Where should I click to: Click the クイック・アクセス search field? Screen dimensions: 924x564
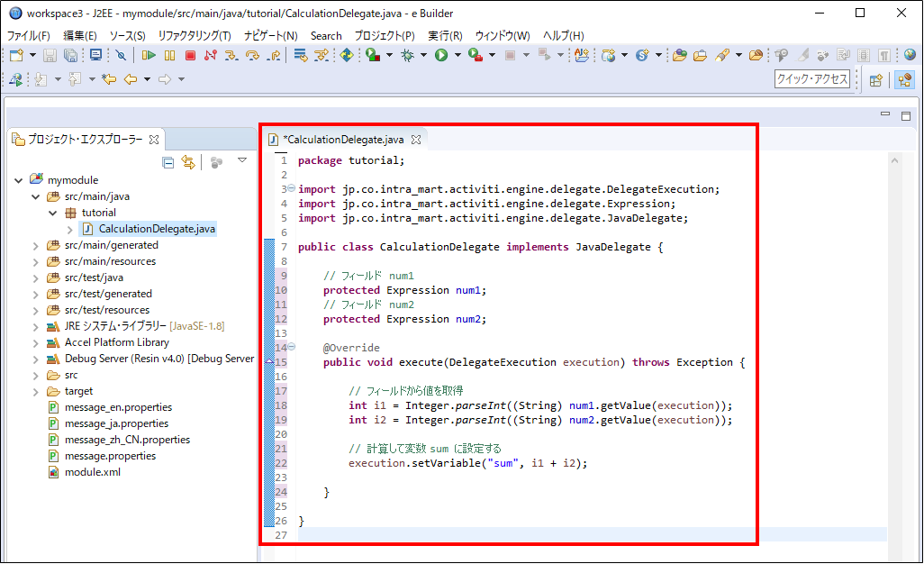coord(811,79)
